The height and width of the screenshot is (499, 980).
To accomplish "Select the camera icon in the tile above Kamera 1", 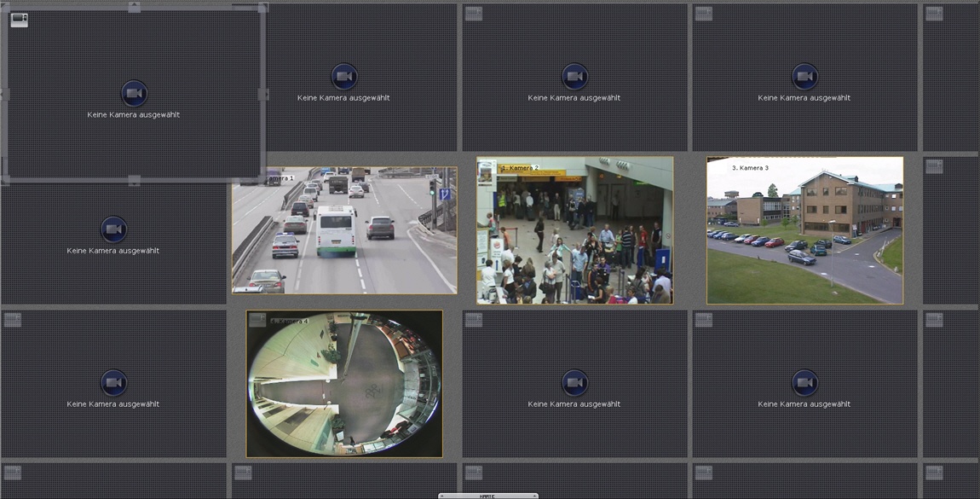I will [x=344, y=76].
